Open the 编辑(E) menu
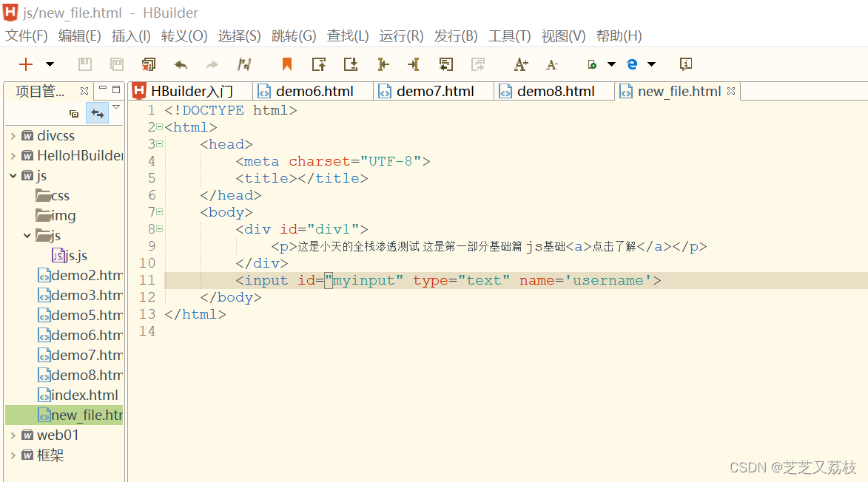Screen dimensions: 868x482 pyautogui.click(x=80, y=36)
